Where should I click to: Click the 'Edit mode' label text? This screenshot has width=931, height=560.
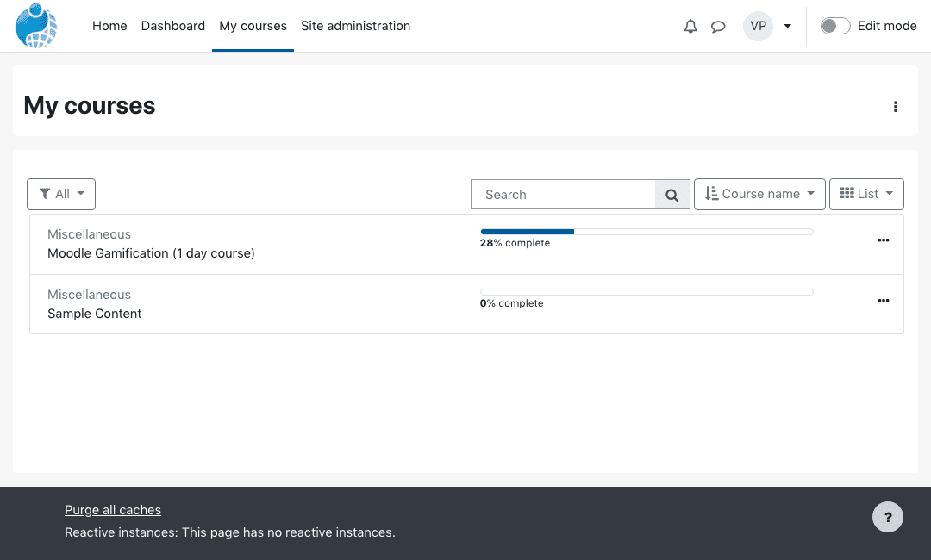(x=886, y=26)
